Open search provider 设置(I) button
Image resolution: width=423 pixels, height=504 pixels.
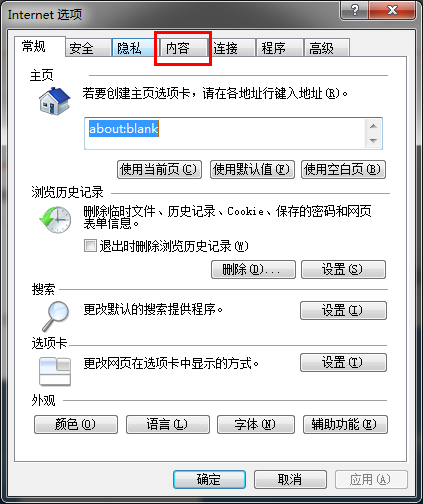point(343,310)
